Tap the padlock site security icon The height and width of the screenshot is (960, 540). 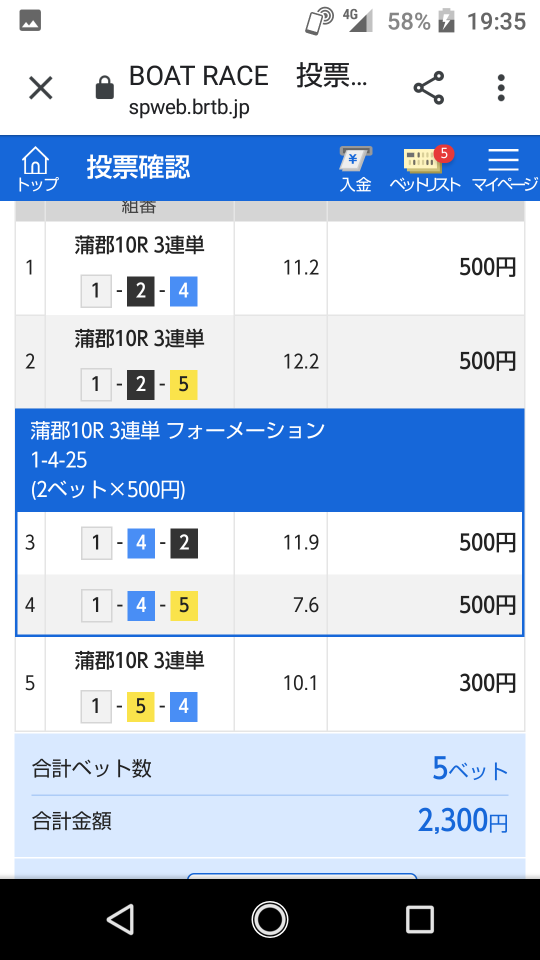tap(105, 88)
